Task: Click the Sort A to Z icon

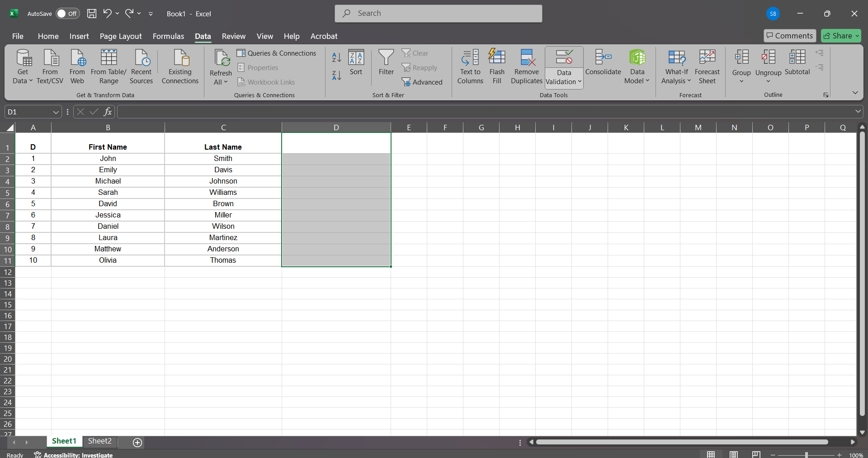Action: [x=336, y=57]
